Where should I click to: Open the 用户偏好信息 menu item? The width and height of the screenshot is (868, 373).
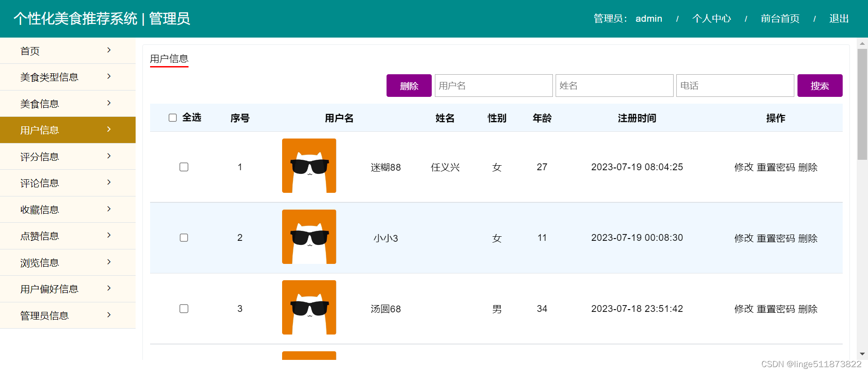[68, 289]
